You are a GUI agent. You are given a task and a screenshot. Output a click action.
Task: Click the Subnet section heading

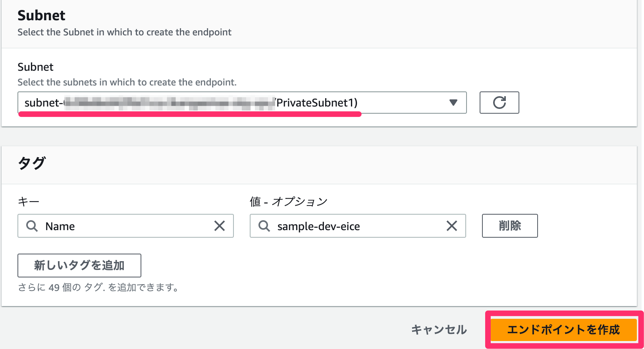click(x=41, y=15)
